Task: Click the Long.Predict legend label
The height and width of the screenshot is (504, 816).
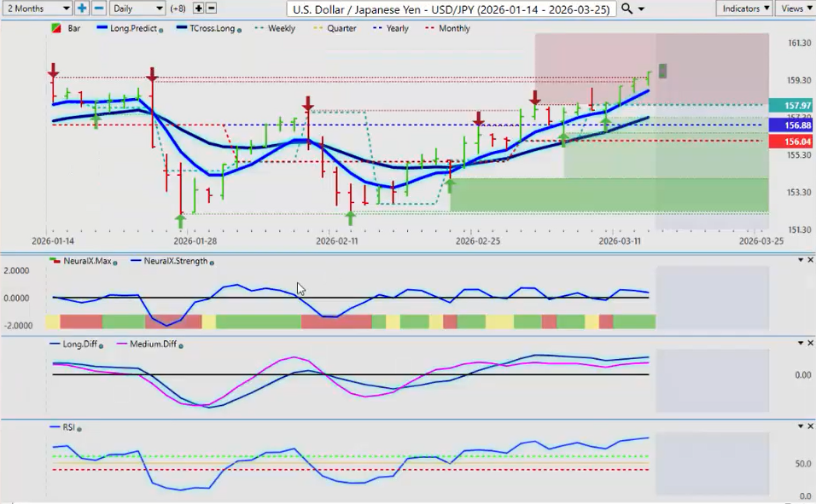Action: coord(134,28)
